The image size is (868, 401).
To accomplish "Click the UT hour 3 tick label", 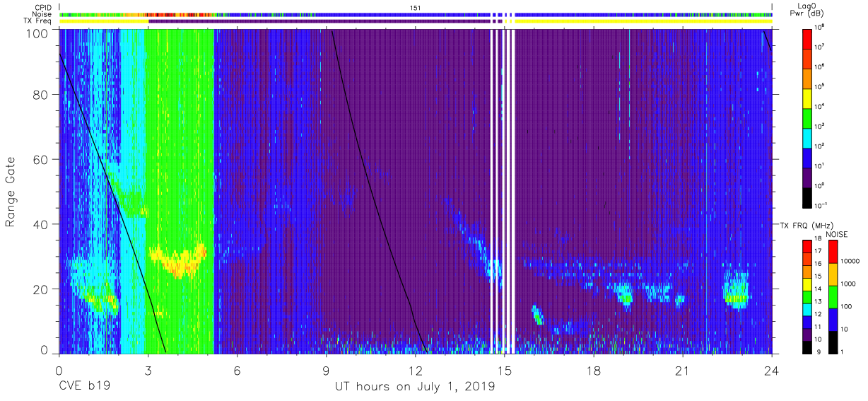I will tap(148, 370).
